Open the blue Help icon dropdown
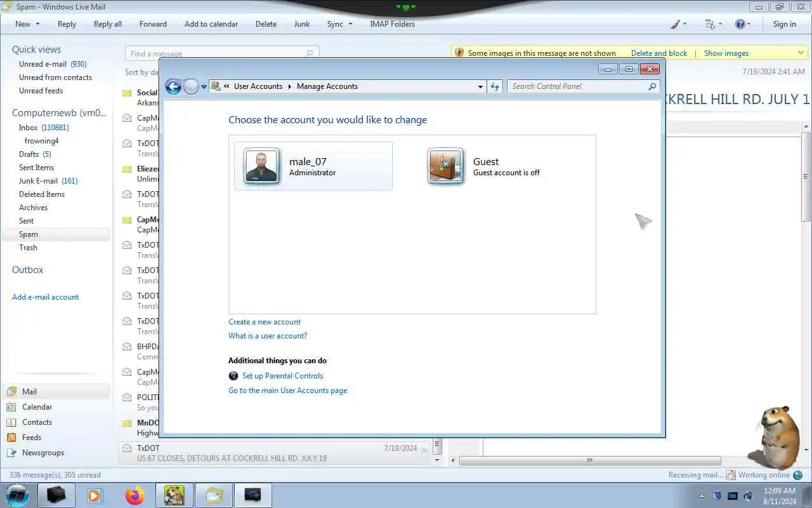Image resolution: width=812 pixels, height=508 pixels. tap(743, 24)
